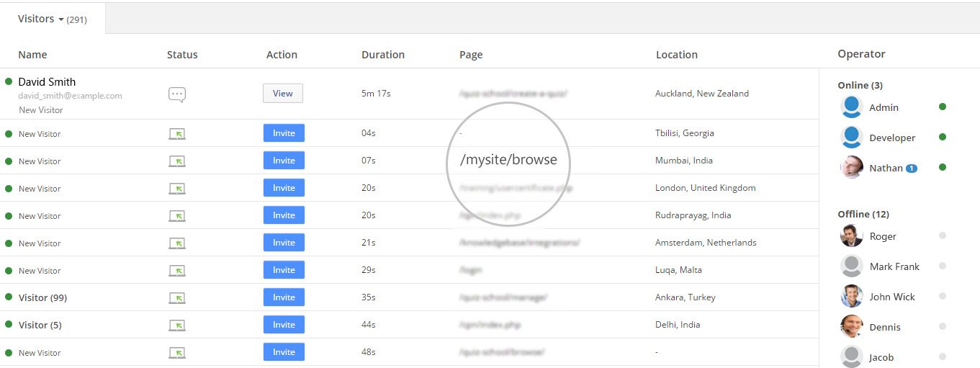Click Roger's avatar in Offline list

(852, 236)
